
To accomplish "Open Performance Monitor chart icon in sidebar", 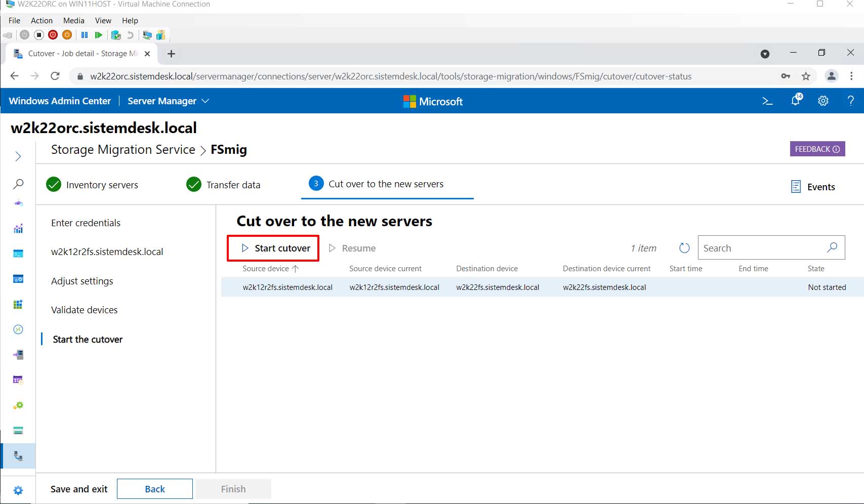I will tap(18, 228).
